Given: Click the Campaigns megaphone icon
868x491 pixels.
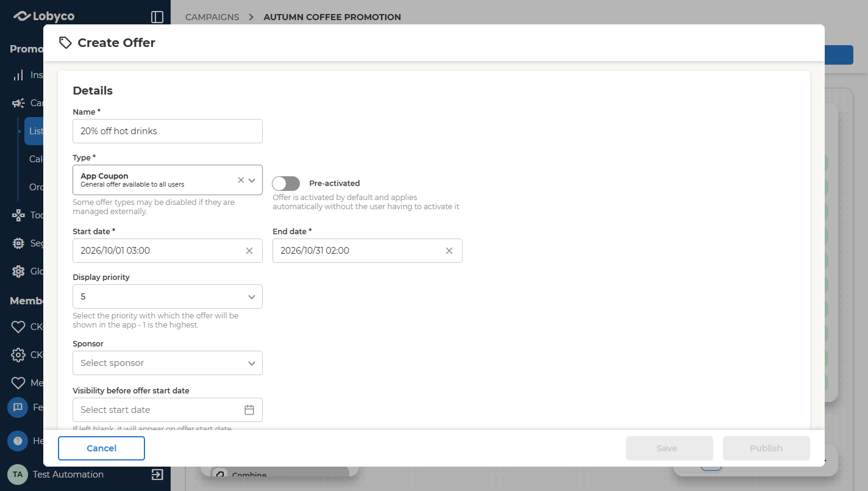Looking at the screenshot, I should coord(19,103).
